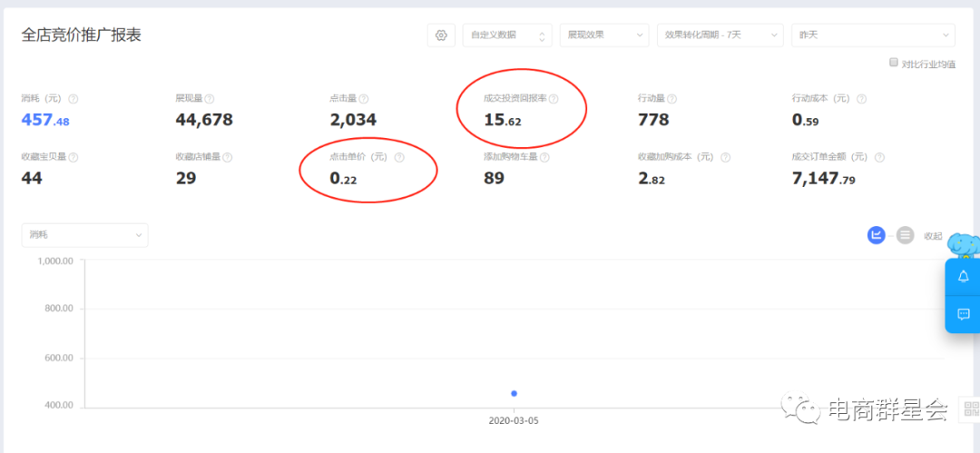Click the 2020-03-05 axis date label
The image size is (980, 453).
click(514, 421)
